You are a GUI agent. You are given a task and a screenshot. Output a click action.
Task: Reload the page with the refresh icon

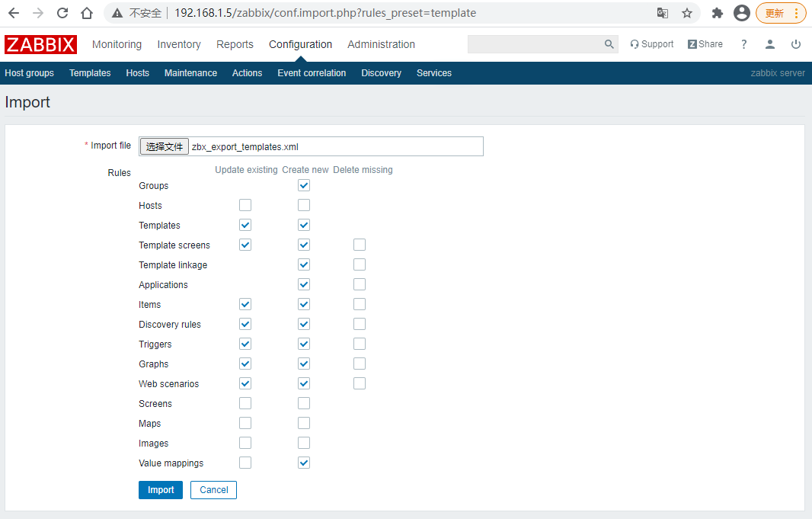[62, 13]
